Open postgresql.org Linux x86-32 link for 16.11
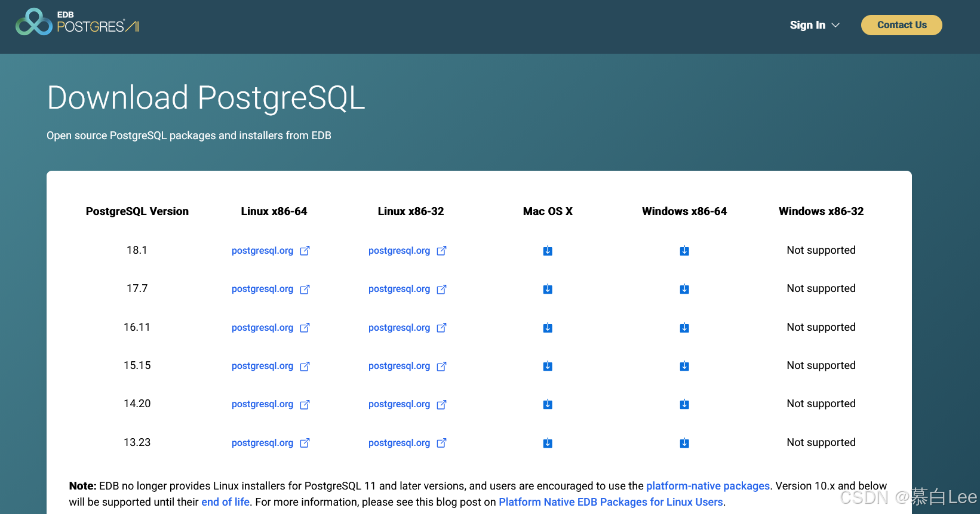The height and width of the screenshot is (514, 980). point(407,328)
